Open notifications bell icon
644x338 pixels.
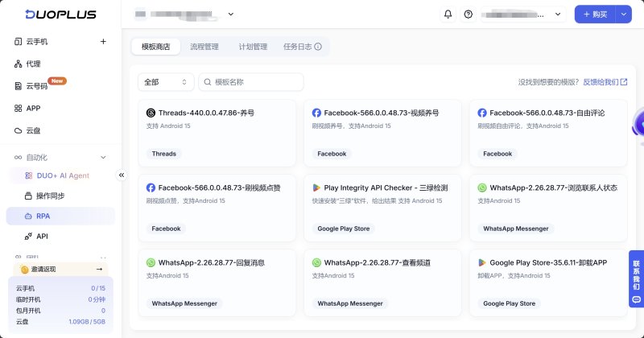point(448,14)
